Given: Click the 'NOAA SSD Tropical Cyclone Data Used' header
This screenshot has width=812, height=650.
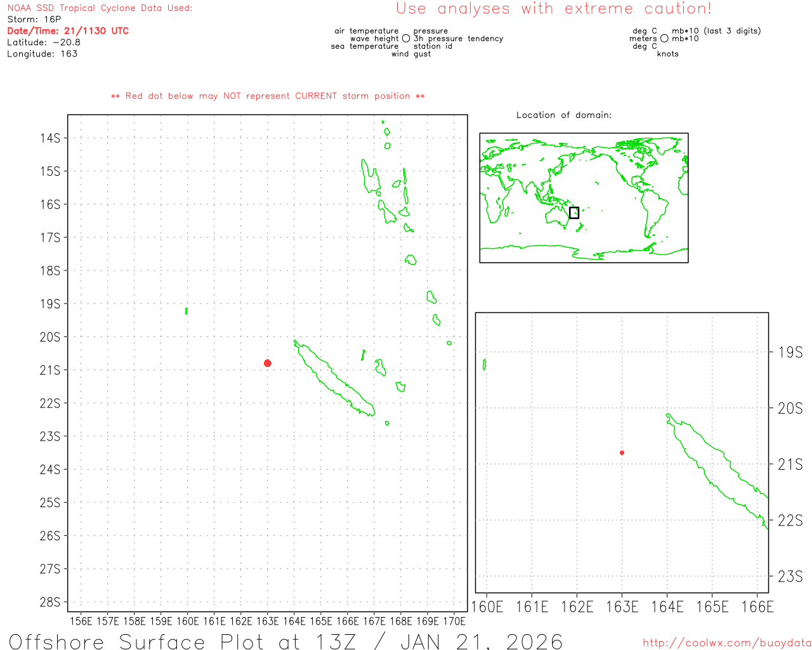Looking at the screenshot, I should pyautogui.click(x=100, y=8).
